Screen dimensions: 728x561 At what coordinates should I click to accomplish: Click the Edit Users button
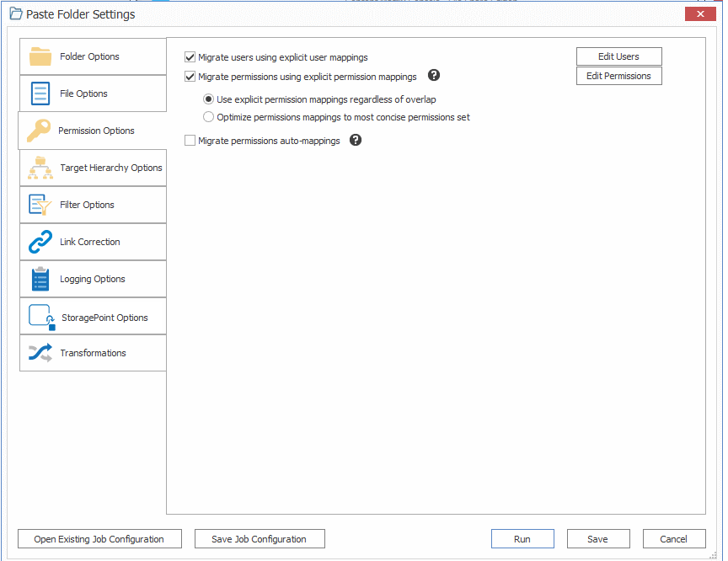(618, 56)
